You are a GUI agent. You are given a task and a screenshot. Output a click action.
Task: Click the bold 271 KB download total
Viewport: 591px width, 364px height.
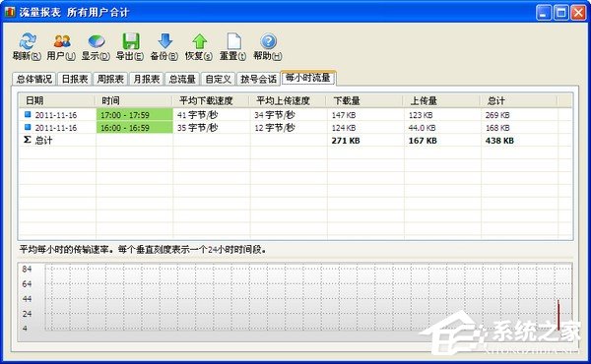(346, 141)
